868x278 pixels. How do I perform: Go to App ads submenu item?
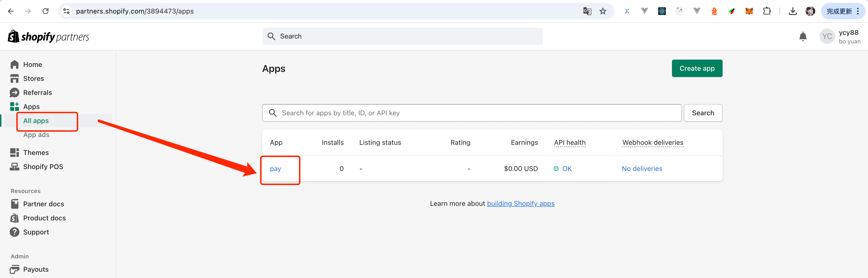(36, 135)
